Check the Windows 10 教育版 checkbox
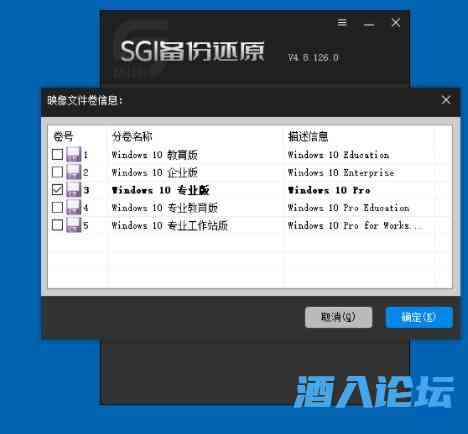 pyautogui.click(x=58, y=154)
